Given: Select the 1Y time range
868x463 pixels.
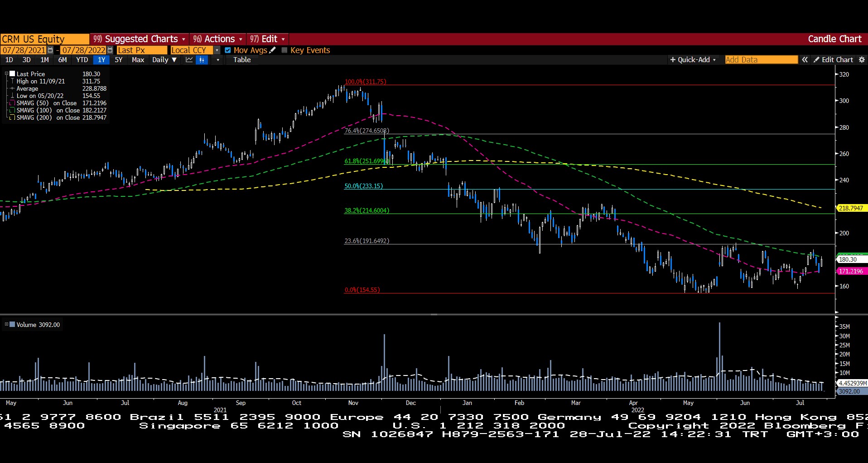Looking at the screenshot, I should click(x=101, y=60).
